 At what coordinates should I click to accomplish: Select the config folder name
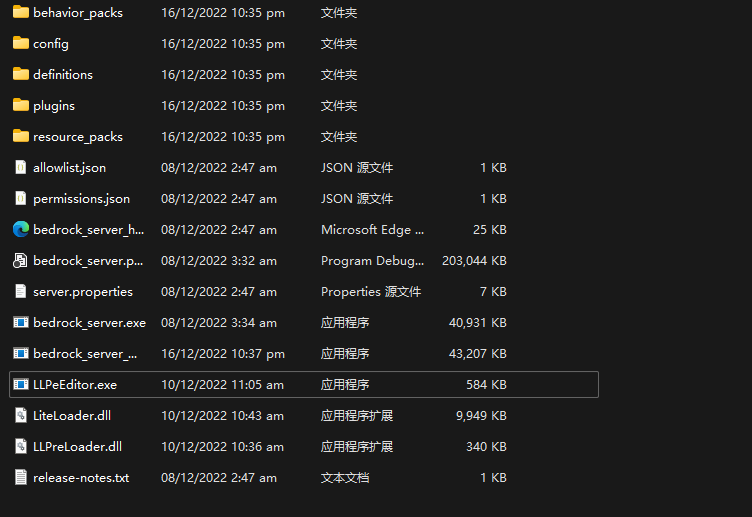click(x=51, y=44)
